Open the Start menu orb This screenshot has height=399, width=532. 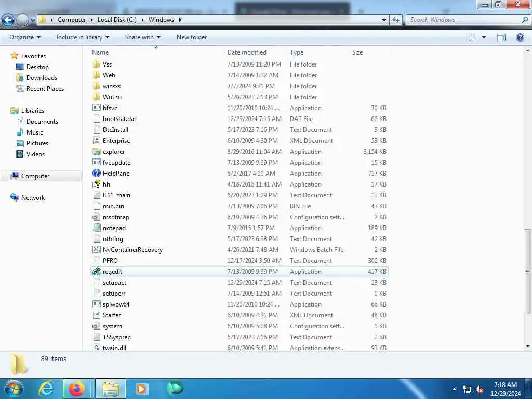14,389
